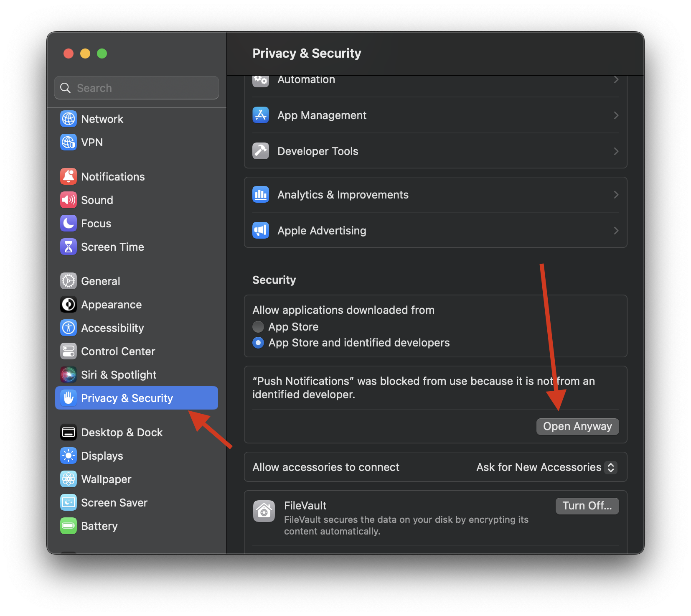Image resolution: width=691 pixels, height=616 pixels.
Task: Click the Desktop & Dock text label
Action: tap(122, 433)
